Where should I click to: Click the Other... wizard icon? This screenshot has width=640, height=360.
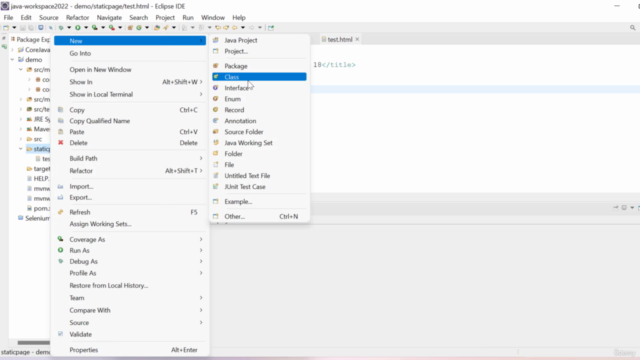click(216, 216)
